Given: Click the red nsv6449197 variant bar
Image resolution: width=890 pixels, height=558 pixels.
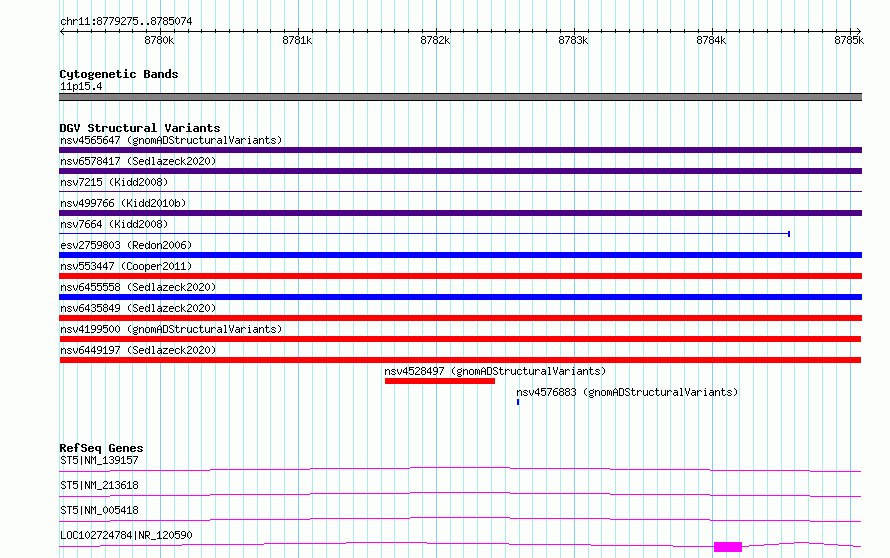Looking at the screenshot, I should click(460, 360).
